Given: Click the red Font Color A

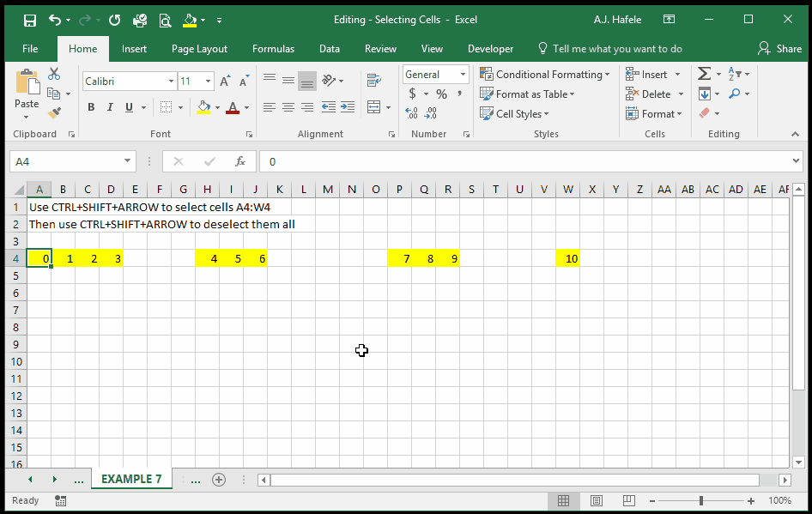Looking at the screenshot, I should tap(233, 107).
